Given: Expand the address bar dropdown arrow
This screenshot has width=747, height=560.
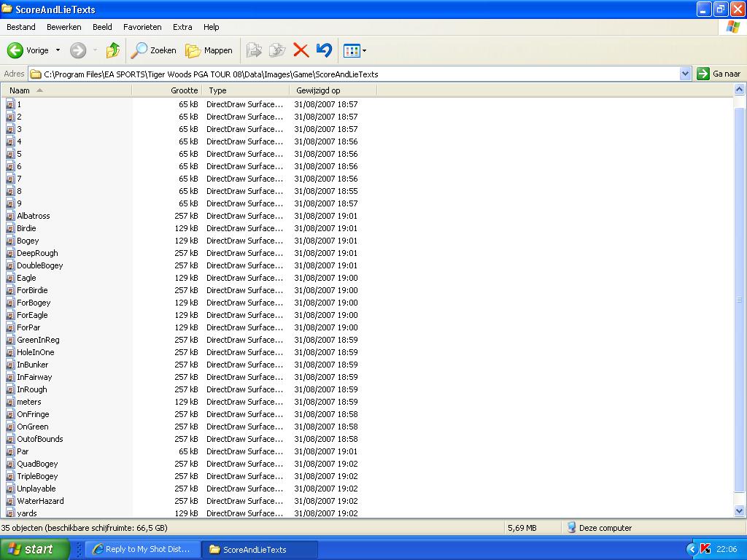Looking at the screenshot, I should click(685, 74).
